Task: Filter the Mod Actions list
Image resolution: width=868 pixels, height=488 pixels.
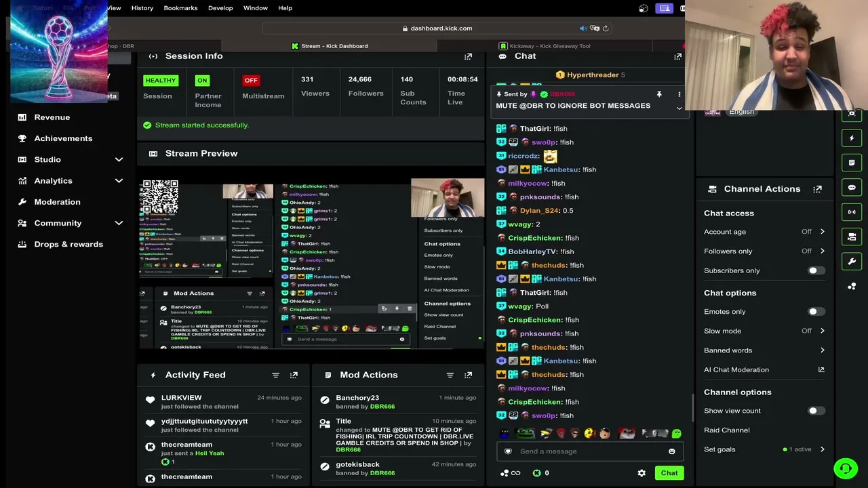Action: [450, 375]
